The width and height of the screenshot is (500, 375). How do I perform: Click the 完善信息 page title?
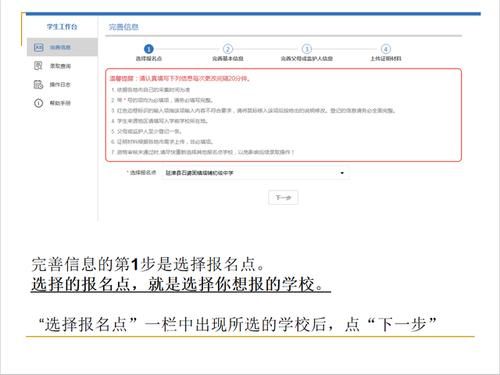pos(124,27)
